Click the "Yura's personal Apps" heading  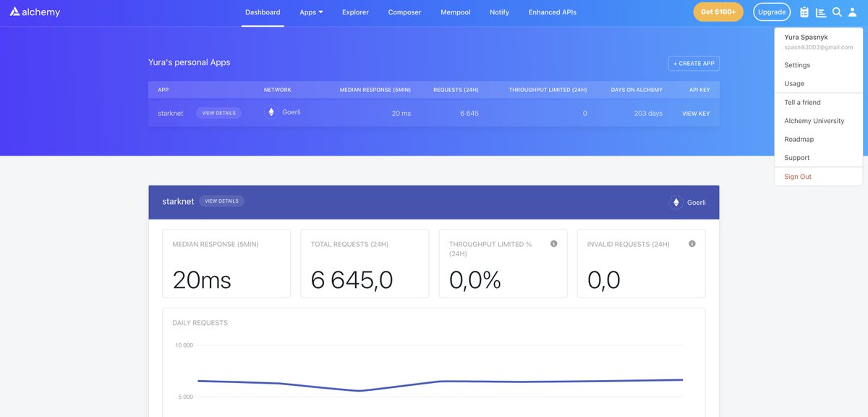click(x=190, y=62)
